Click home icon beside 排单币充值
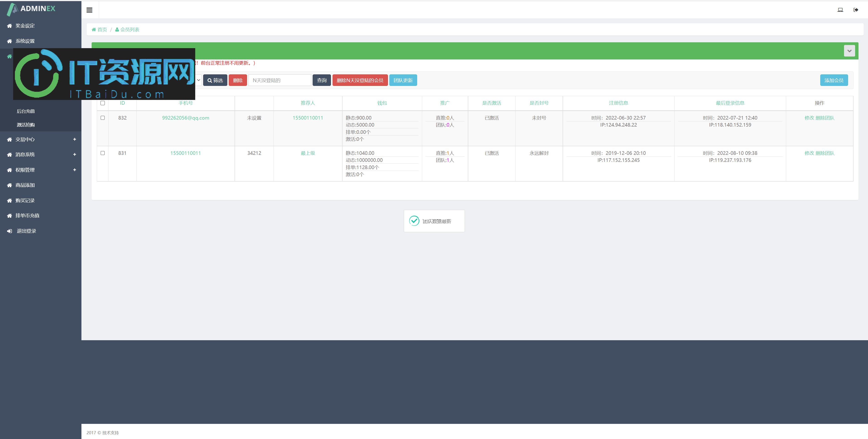The image size is (868, 439). [x=10, y=216]
